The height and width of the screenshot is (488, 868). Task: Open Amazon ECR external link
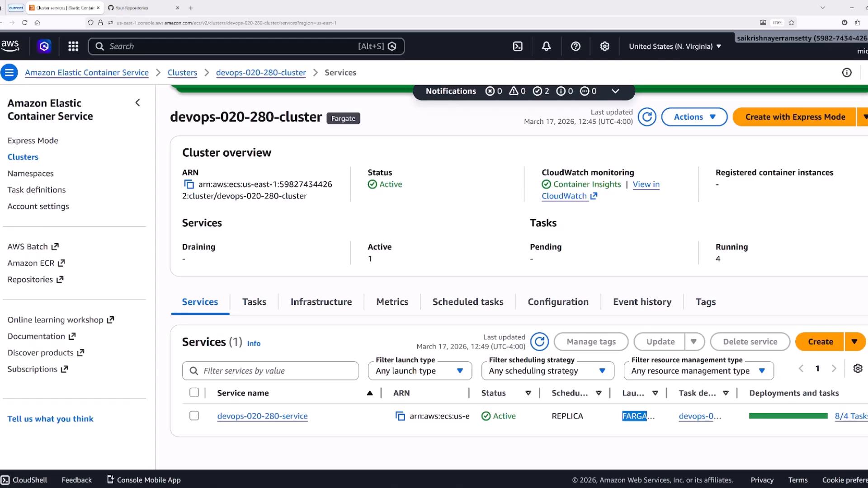36,263
